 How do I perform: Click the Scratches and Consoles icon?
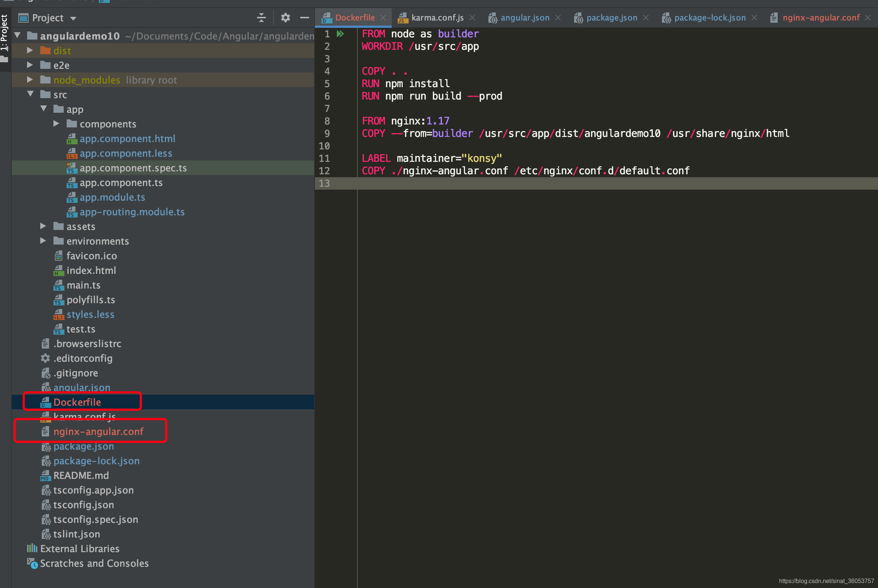click(32, 563)
